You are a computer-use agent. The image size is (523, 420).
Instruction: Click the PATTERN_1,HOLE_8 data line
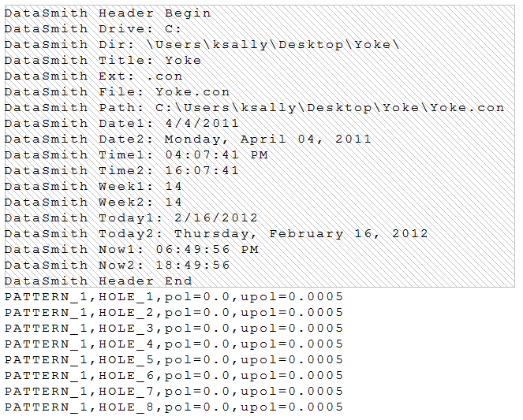(x=174, y=407)
